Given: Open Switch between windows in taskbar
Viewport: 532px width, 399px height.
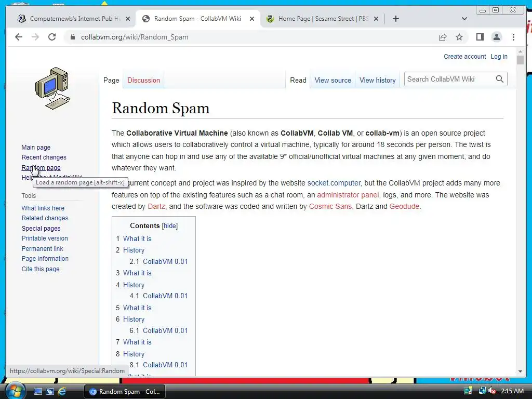Looking at the screenshot, I should [x=49, y=392].
